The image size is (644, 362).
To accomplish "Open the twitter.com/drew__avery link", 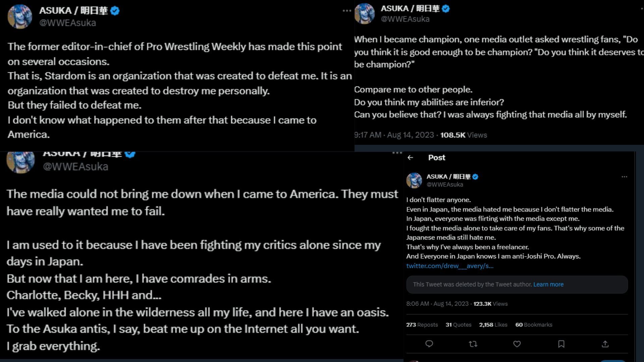I will [450, 266].
